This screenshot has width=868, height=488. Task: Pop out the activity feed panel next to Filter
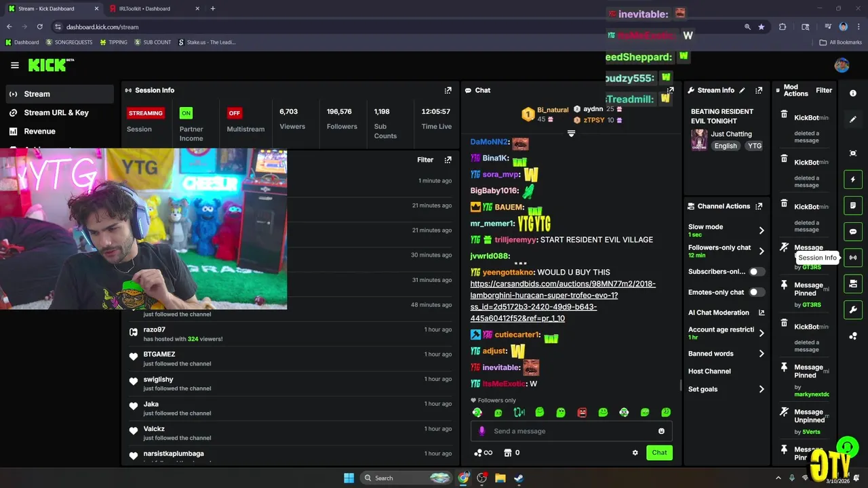[448, 160]
